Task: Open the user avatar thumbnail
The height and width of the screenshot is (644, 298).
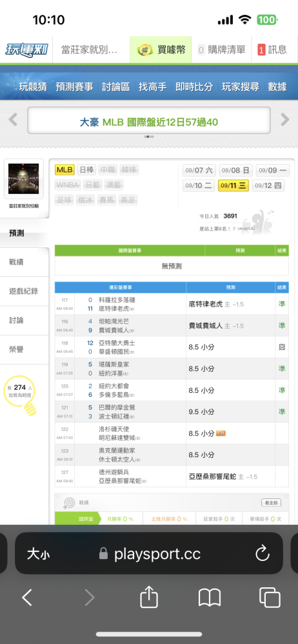Action: tap(23, 179)
